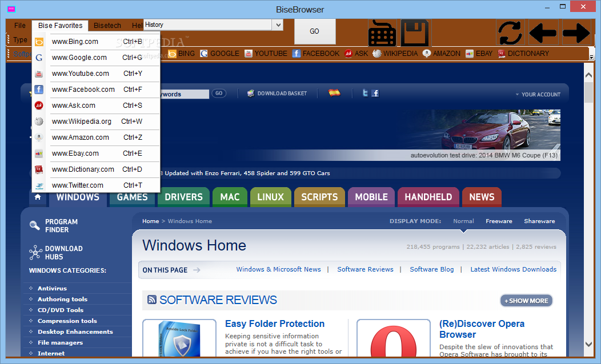Switch to the LINUX tab
601x364 pixels.
271,197
